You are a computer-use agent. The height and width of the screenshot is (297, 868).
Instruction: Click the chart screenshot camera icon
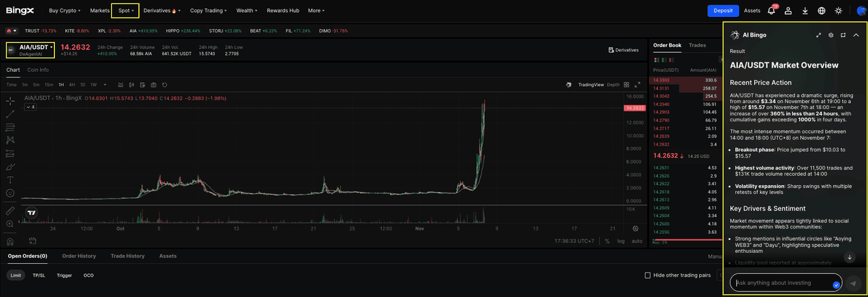point(153,85)
